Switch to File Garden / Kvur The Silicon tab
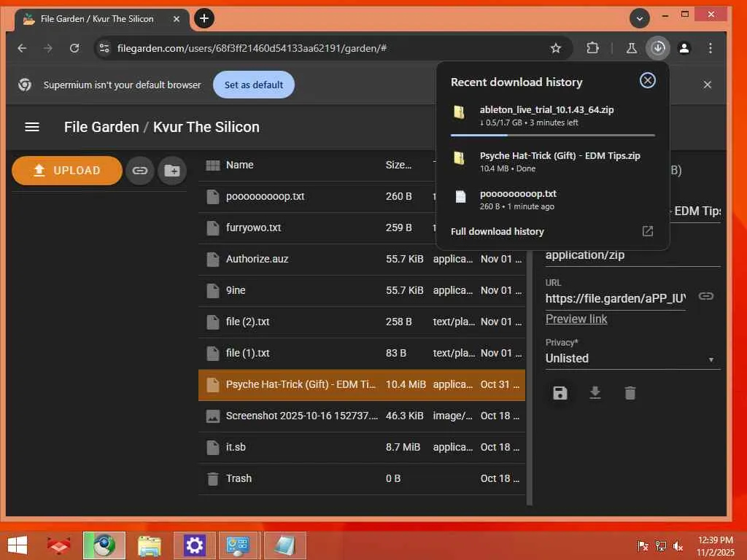747x560 pixels. pyautogui.click(x=100, y=19)
